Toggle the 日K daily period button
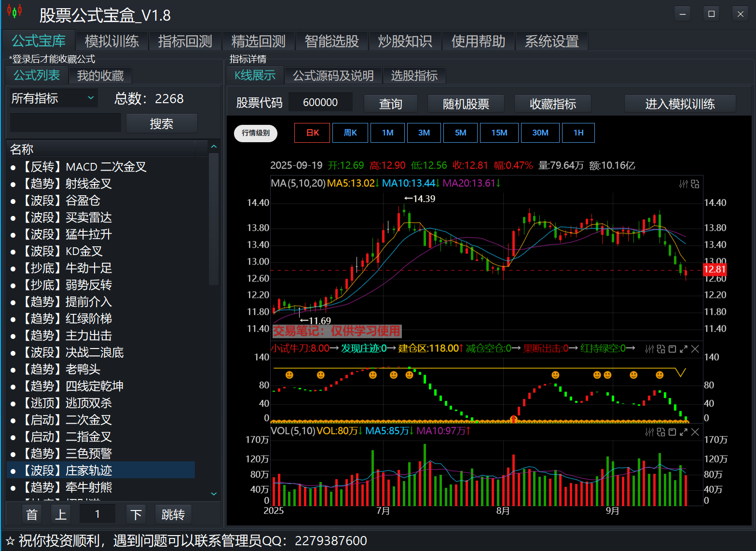The height and width of the screenshot is (551, 756). click(x=313, y=133)
